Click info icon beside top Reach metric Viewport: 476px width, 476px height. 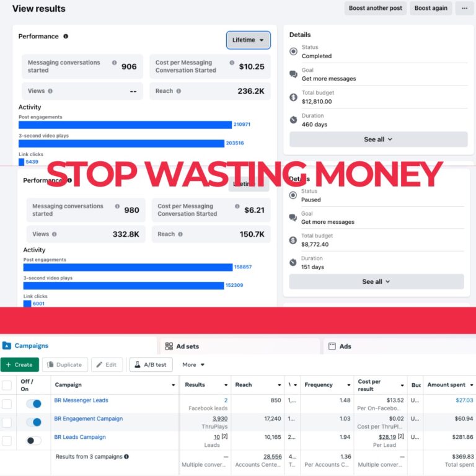point(178,91)
